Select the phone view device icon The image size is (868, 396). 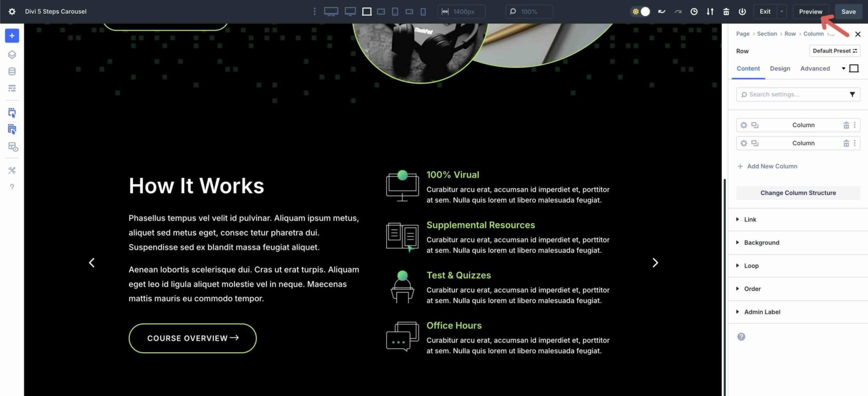pyautogui.click(x=423, y=12)
